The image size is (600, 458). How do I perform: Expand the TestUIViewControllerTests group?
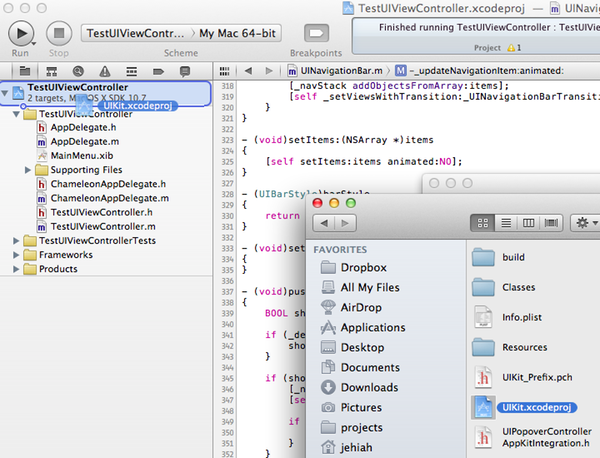click(x=16, y=241)
